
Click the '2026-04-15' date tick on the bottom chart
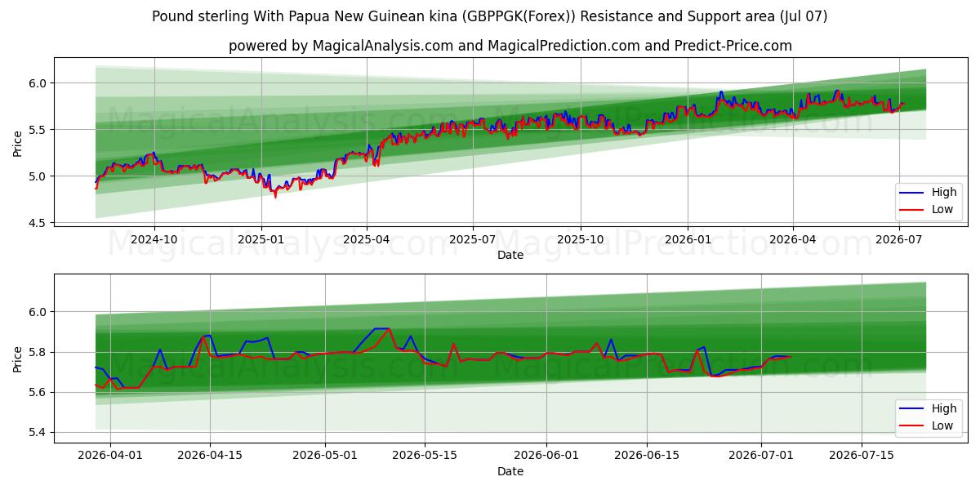pos(210,457)
